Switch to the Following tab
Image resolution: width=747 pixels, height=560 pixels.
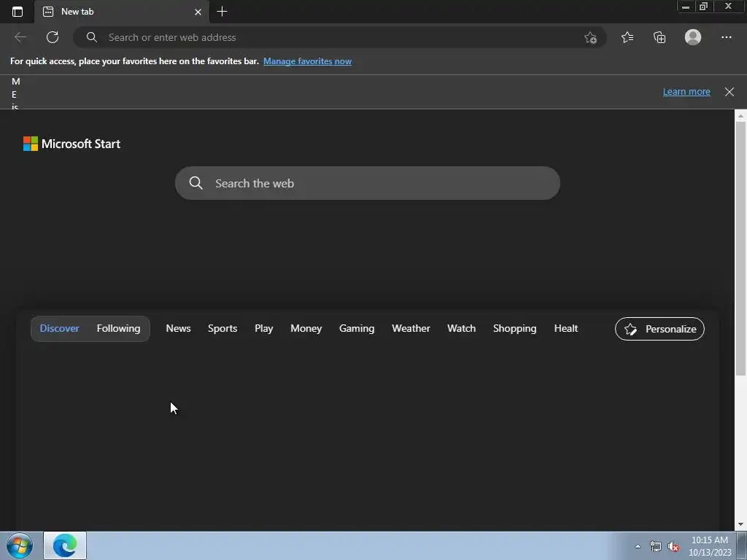point(119,329)
